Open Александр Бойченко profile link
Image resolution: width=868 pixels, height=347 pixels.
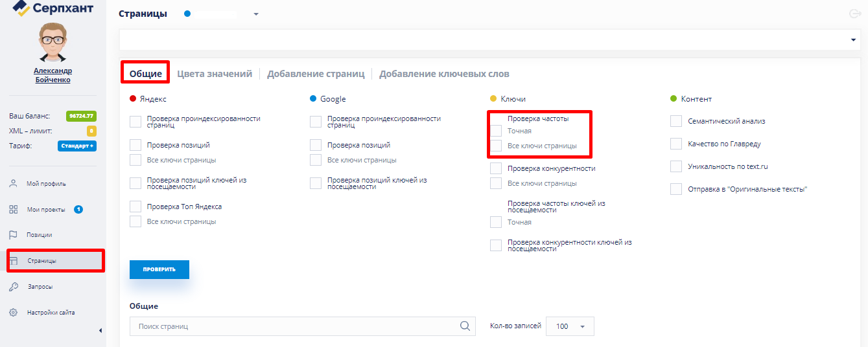[53, 75]
